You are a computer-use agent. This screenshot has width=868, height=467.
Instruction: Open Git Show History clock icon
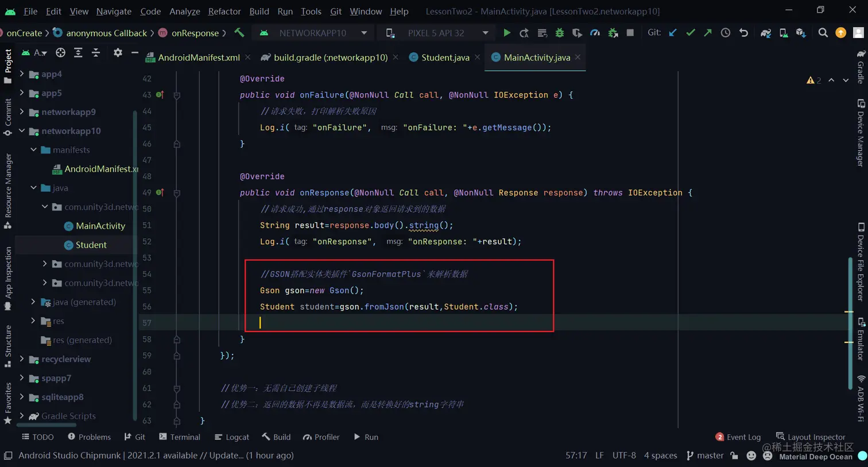click(726, 33)
